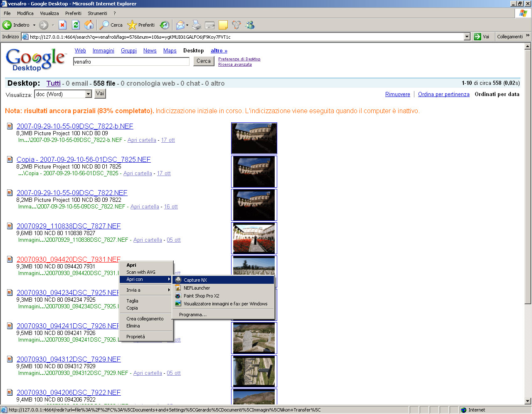Click file icon beside 20070930_094312DSC_7929.NEF
Screen dimensions: 532x414
(x=10, y=359)
